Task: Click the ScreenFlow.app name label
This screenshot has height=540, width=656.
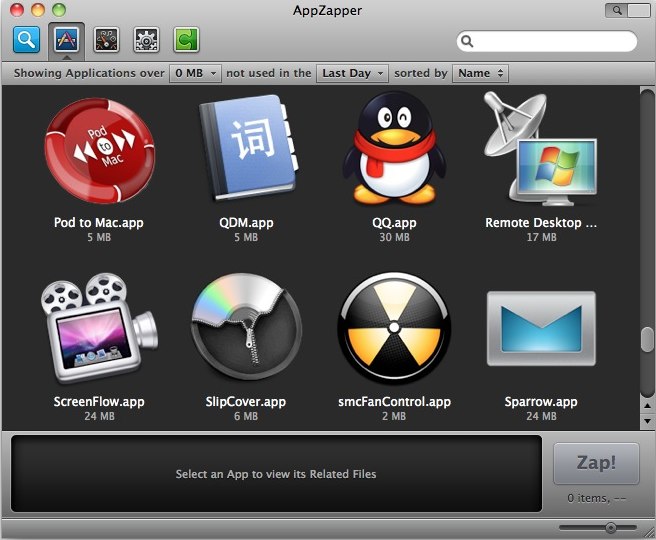Action: coord(99,402)
